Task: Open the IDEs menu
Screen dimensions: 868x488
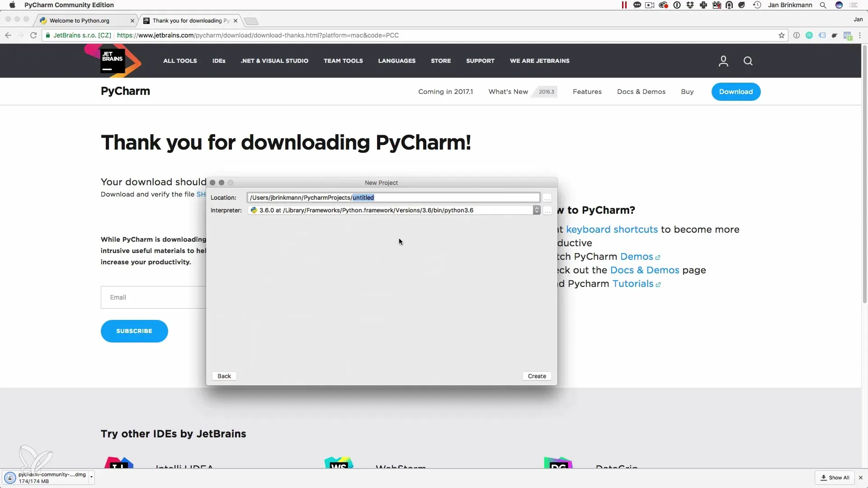Action: [x=219, y=61]
